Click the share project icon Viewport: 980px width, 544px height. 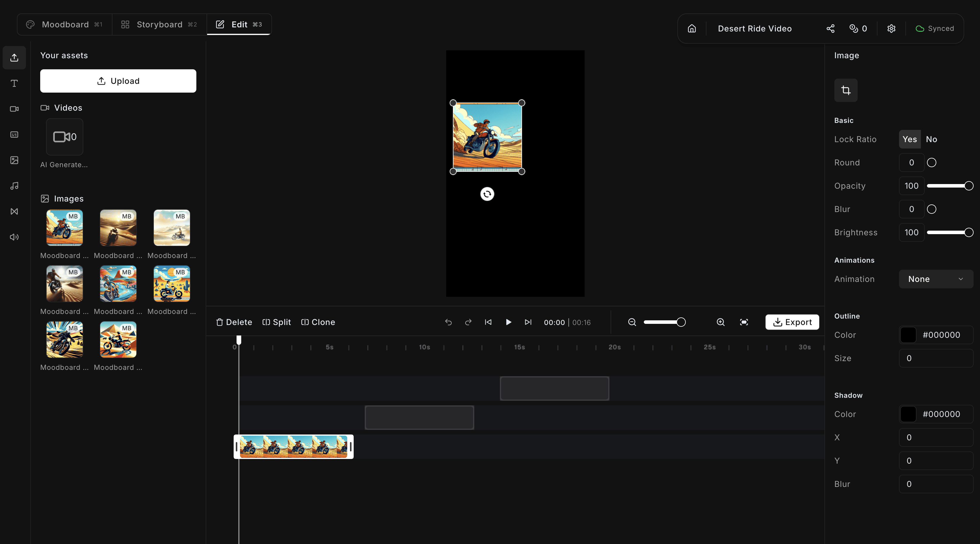click(x=830, y=29)
